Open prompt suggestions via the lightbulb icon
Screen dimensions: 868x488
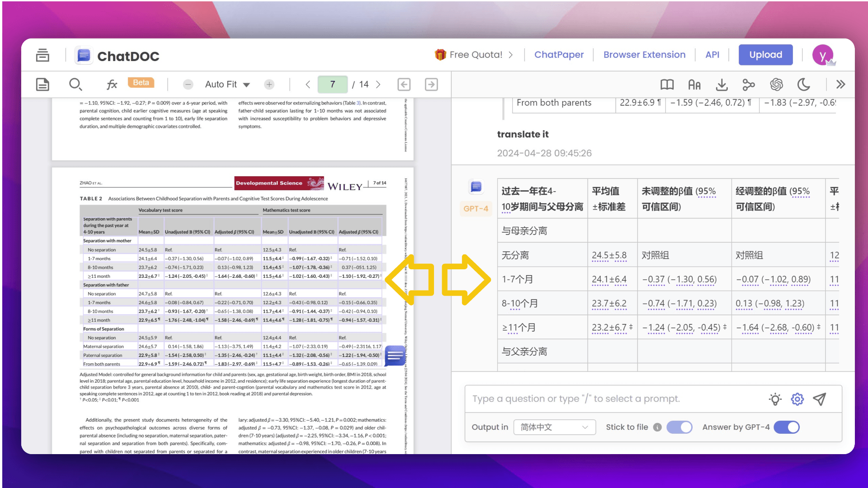click(x=775, y=399)
